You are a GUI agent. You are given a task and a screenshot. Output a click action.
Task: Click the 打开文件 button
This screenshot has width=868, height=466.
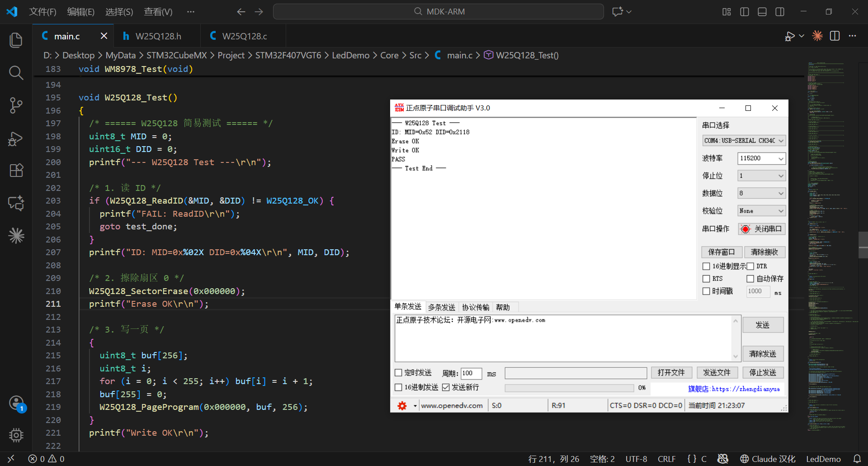(x=671, y=372)
